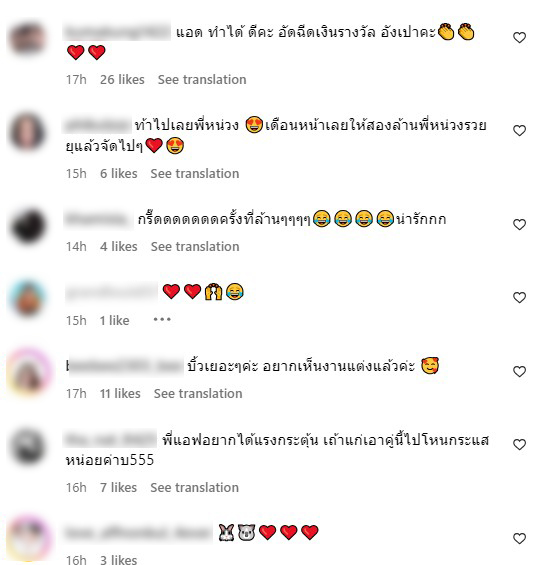Viewport: 538px width, 565px height.
Task: Heart the comment with 11 likes
Action: click(x=519, y=372)
